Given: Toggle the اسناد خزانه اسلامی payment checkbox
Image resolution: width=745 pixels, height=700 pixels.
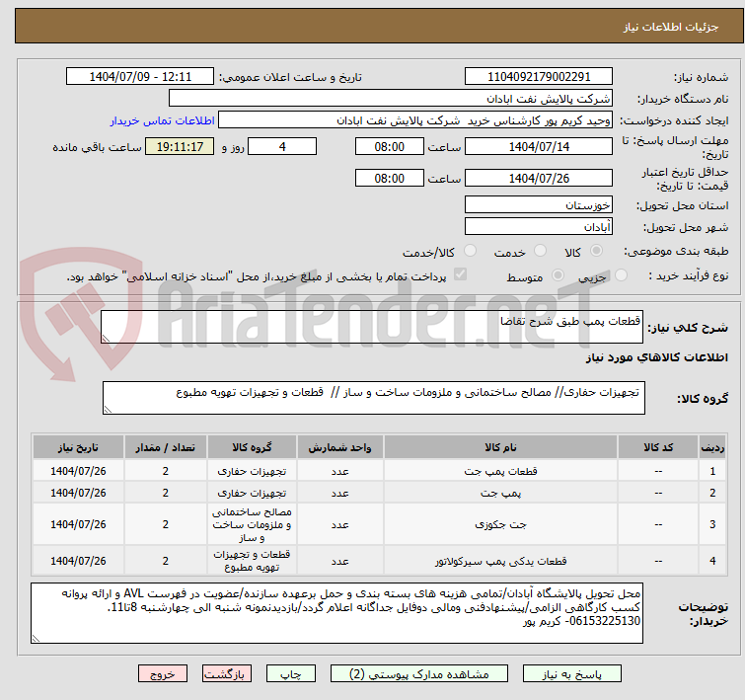Looking at the screenshot, I should coord(460,274).
